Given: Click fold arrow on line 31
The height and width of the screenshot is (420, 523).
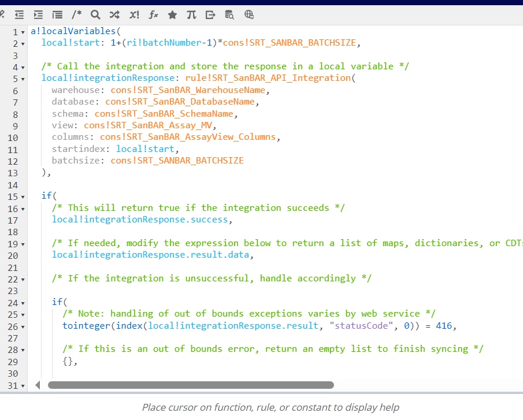Looking at the screenshot, I should [x=23, y=386].
